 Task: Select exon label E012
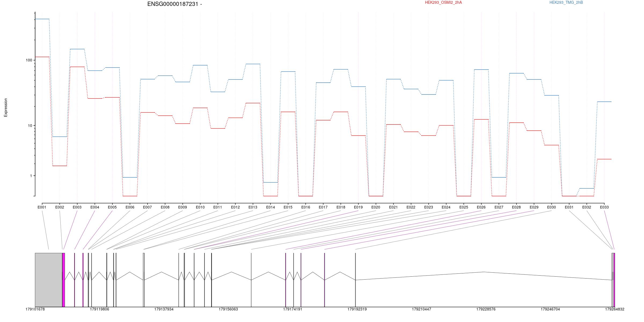(x=235, y=207)
